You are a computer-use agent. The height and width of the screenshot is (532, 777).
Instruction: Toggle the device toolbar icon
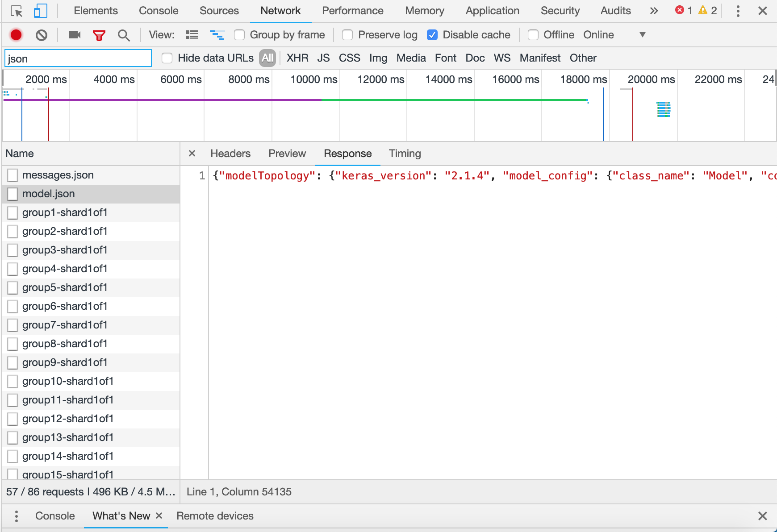click(40, 10)
